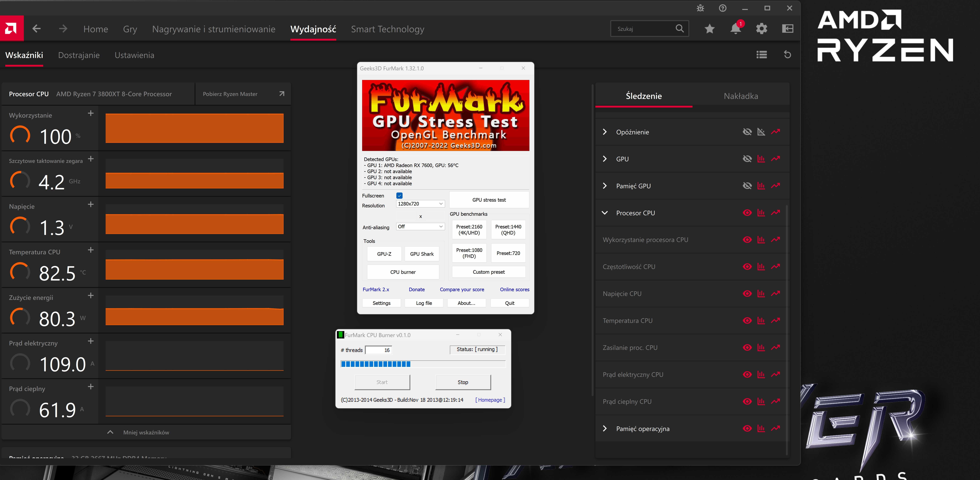Viewport: 980px width, 480px height.
Task: Add Temperatura CPU metric with plus icon
Action: tap(91, 250)
